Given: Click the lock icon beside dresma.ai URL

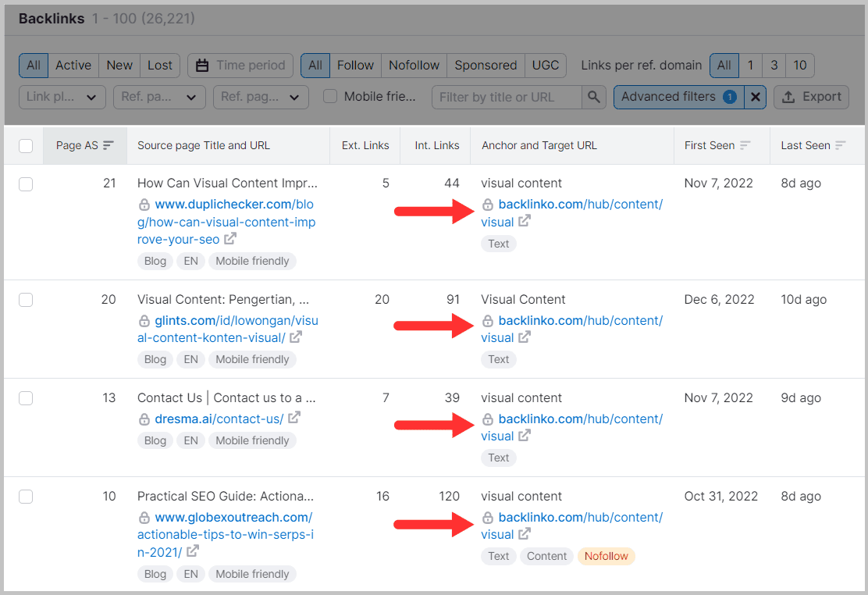Looking at the screenshot, I should [144, 419].
